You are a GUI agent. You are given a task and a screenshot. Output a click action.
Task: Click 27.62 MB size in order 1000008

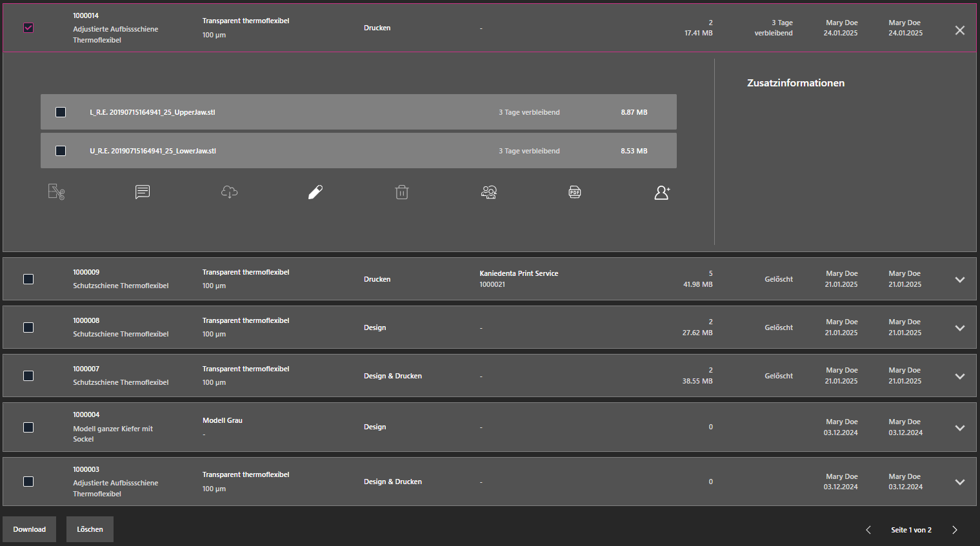(x=697, y=333)
